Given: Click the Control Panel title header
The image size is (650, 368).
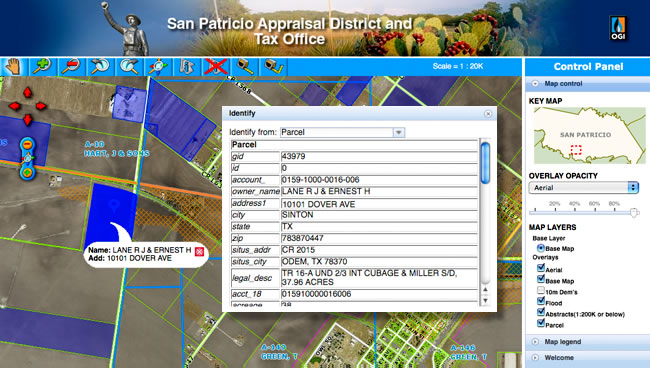Looking at the screenshot, I should [x=588, y=67].
